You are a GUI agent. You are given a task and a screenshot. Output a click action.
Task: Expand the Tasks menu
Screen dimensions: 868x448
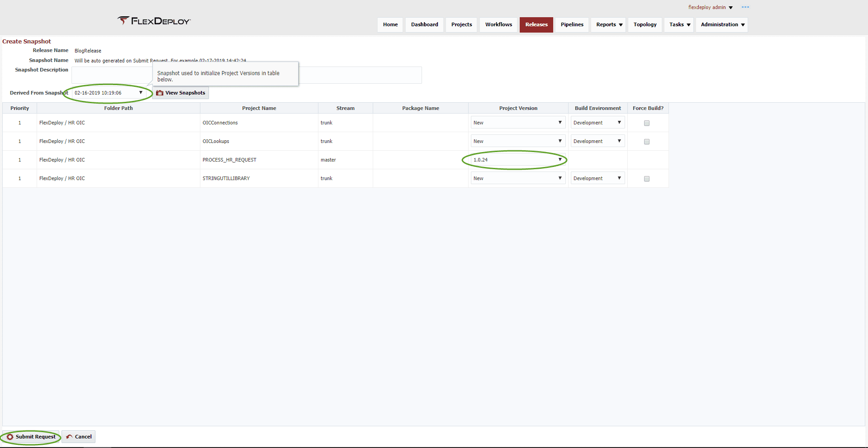[679, 24]
